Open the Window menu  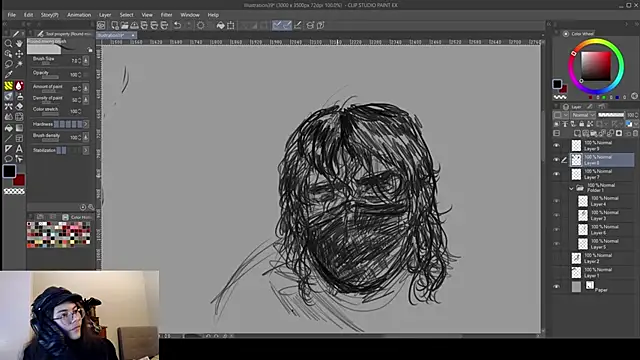190,15
